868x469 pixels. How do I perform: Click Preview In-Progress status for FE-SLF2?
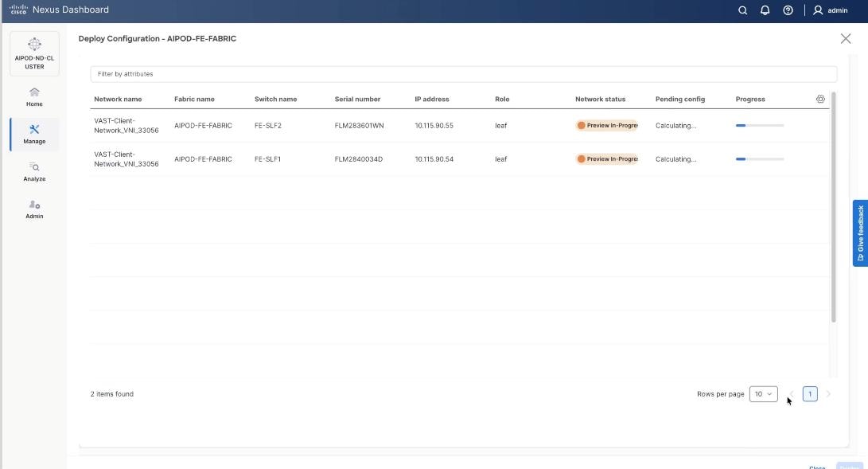[607, 126]
